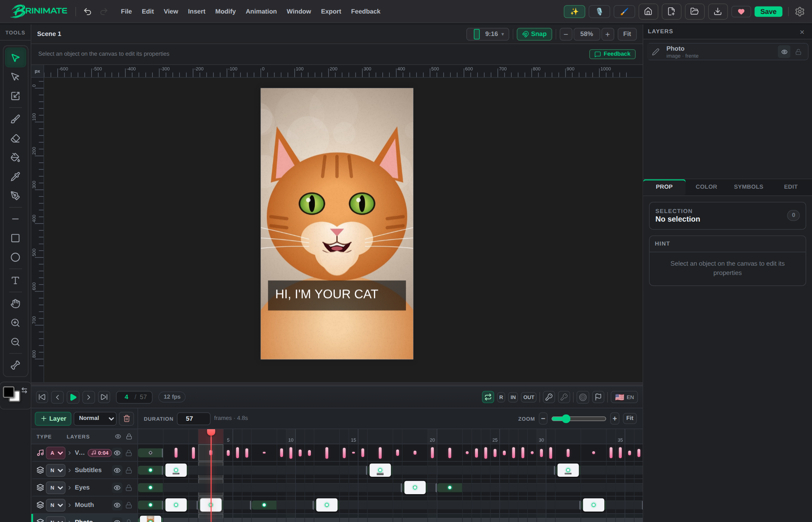Expand the Eyes layer
This screenshot has height=522, width=812.
(70, 488)
